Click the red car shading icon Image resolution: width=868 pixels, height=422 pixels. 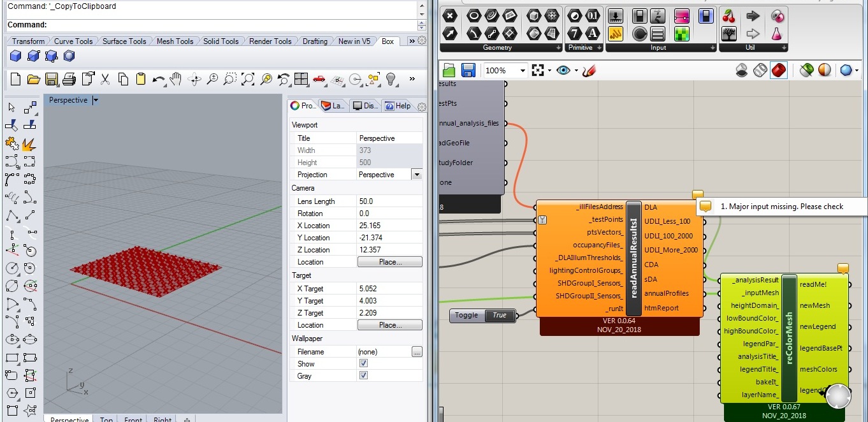(319, 80)
